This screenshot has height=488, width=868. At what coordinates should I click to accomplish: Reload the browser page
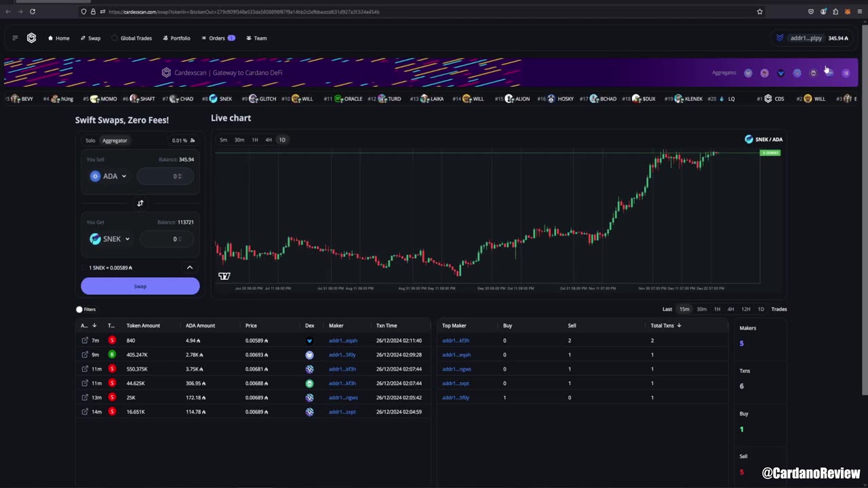32,12
